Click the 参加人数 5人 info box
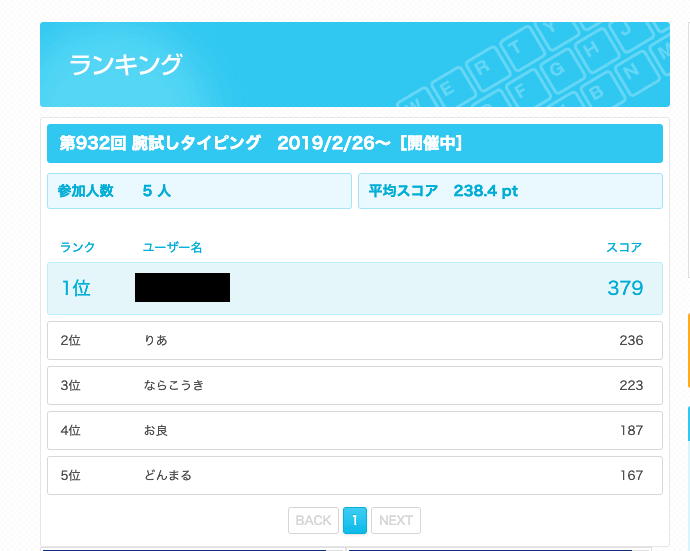This screenshot has height=551, width=690. click(198, 191)
